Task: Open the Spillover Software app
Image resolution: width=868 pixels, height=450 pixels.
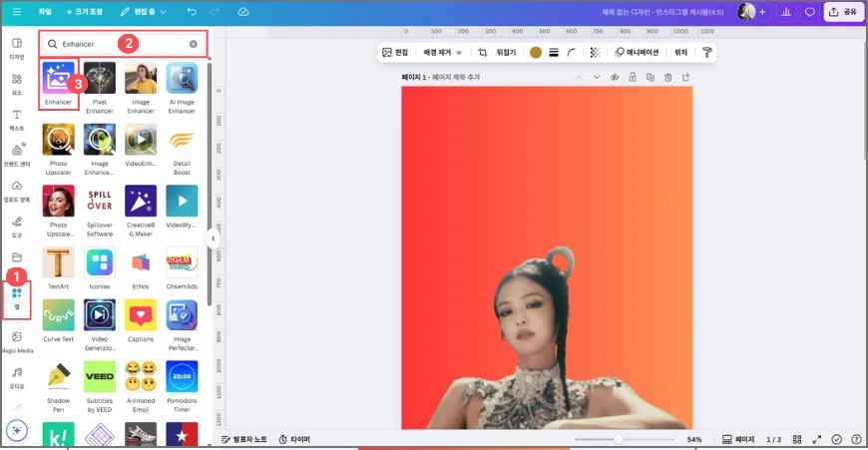Action: [100, 211]
